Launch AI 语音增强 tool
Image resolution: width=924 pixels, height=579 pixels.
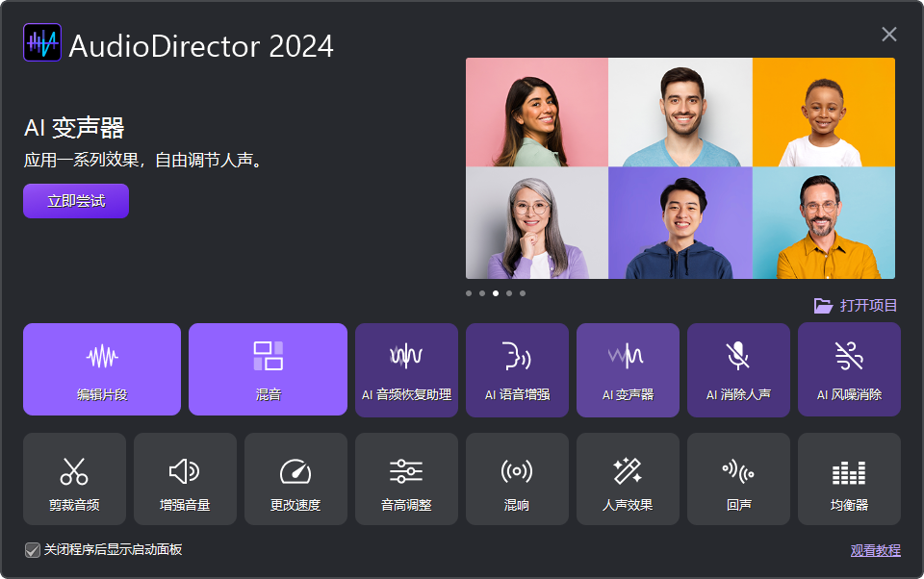click(x=518, y=370)
